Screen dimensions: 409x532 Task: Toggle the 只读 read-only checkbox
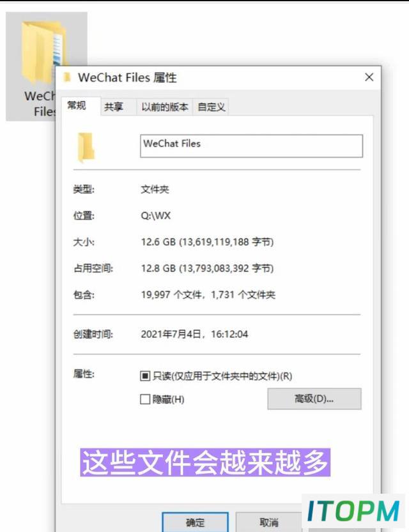click(x=145, y=376)
